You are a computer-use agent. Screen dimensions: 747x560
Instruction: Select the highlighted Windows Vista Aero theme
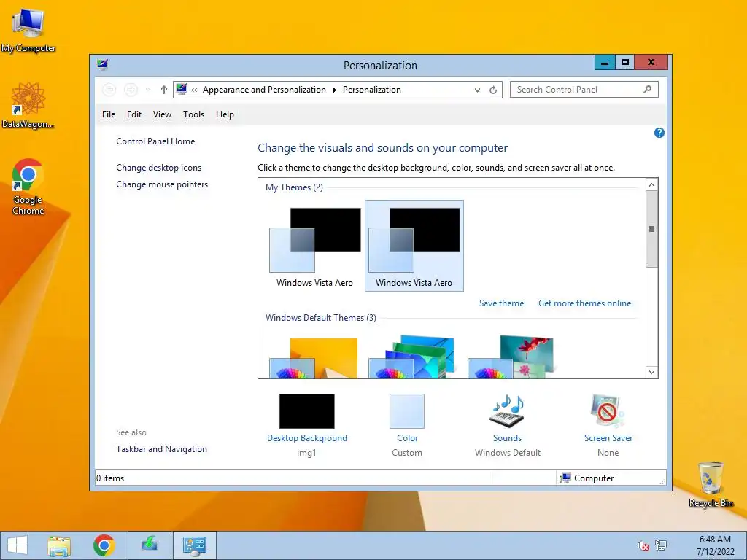coord(414,246)
